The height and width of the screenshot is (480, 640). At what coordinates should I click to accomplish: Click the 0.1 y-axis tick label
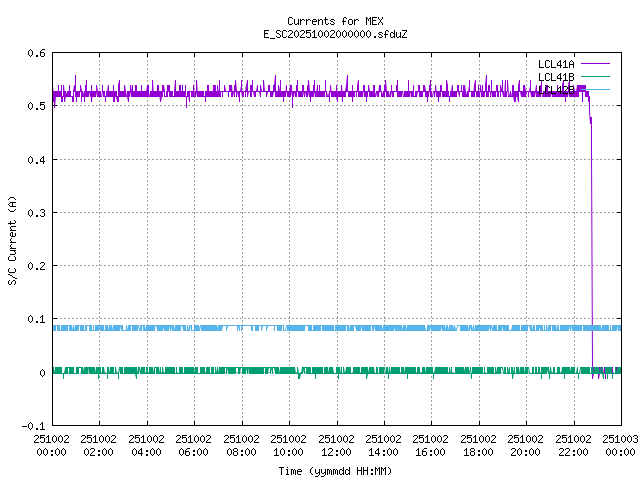[36, 320]
